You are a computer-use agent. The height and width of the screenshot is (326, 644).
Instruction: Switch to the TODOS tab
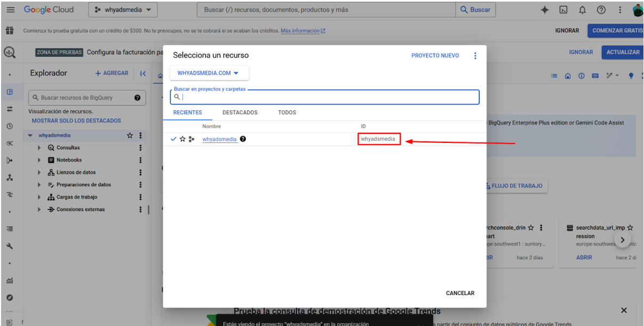pos(287,113)
